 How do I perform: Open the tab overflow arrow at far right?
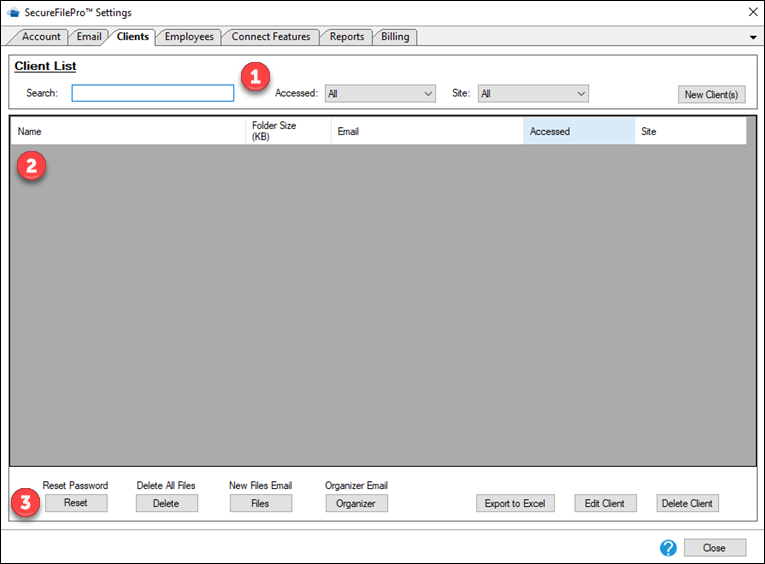[x=752, y=37]
